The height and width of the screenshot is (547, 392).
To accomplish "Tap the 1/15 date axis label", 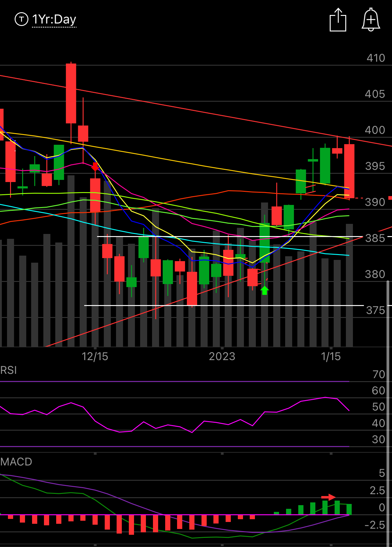I will click(x=331, y=356).
